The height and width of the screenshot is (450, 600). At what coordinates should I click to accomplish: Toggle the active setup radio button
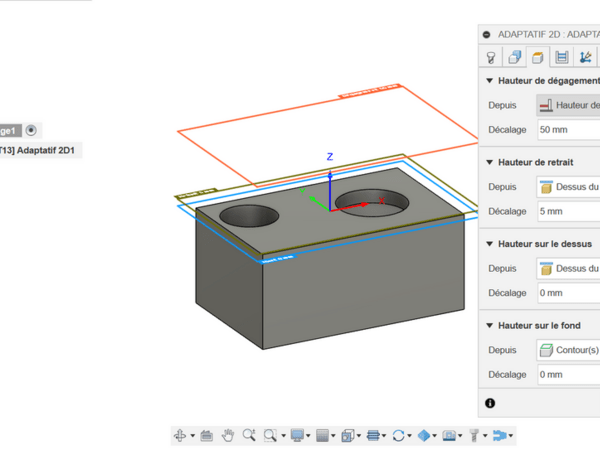coord(32,130)
